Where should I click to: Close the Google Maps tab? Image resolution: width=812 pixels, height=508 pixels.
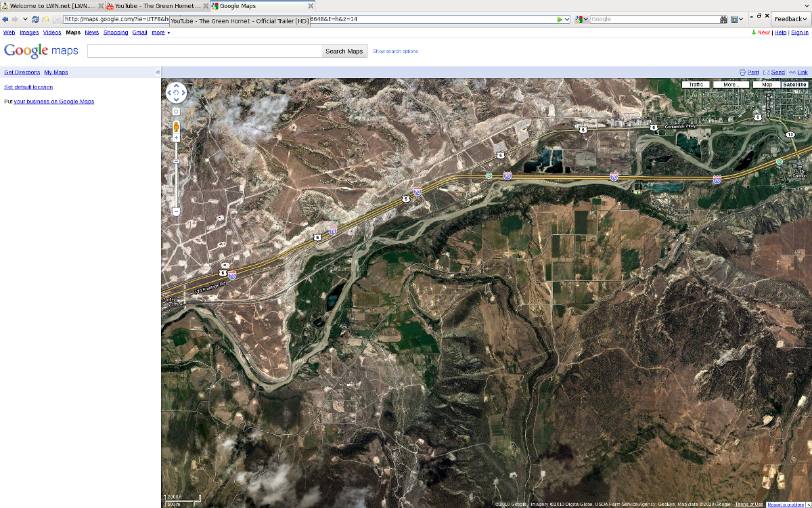pos(311,5)
